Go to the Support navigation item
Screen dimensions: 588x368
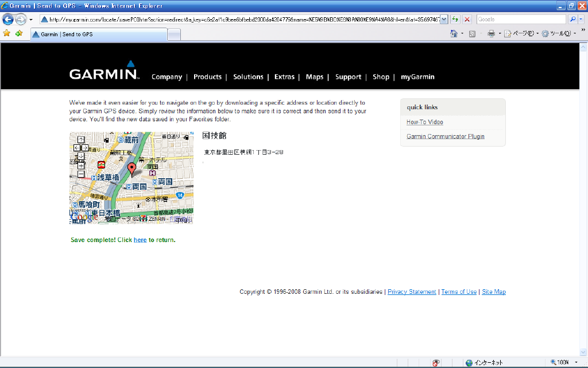(348, 76)
